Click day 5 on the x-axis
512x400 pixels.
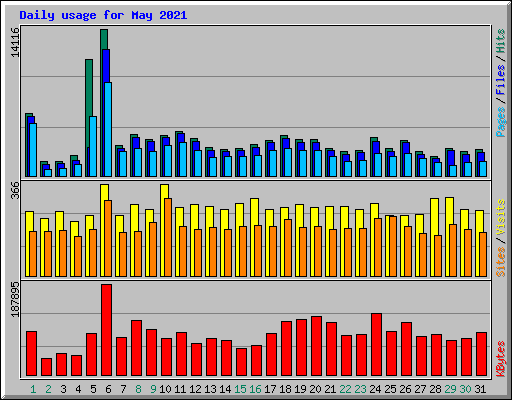[93, 389]
